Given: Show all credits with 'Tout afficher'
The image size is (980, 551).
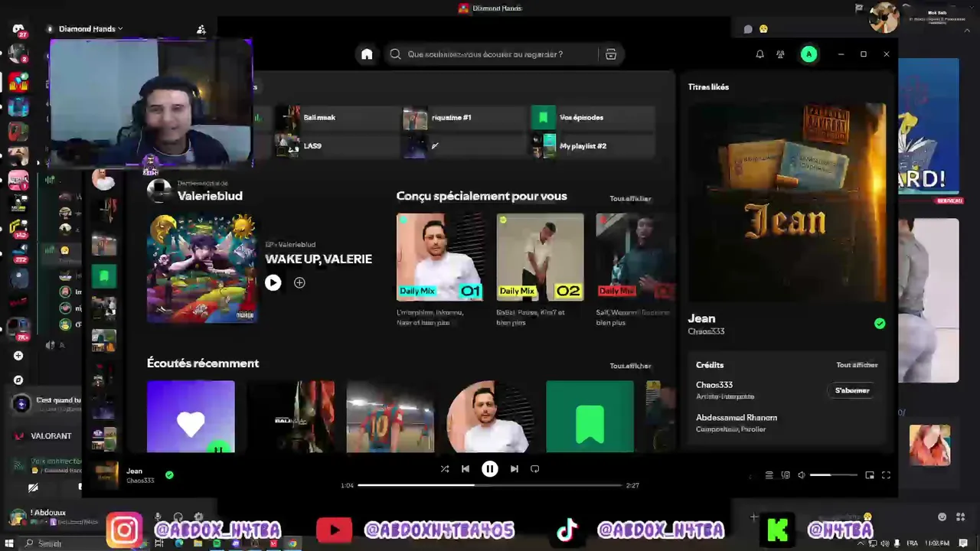Looking at the screenshot, I should click(x=857, y=365).
